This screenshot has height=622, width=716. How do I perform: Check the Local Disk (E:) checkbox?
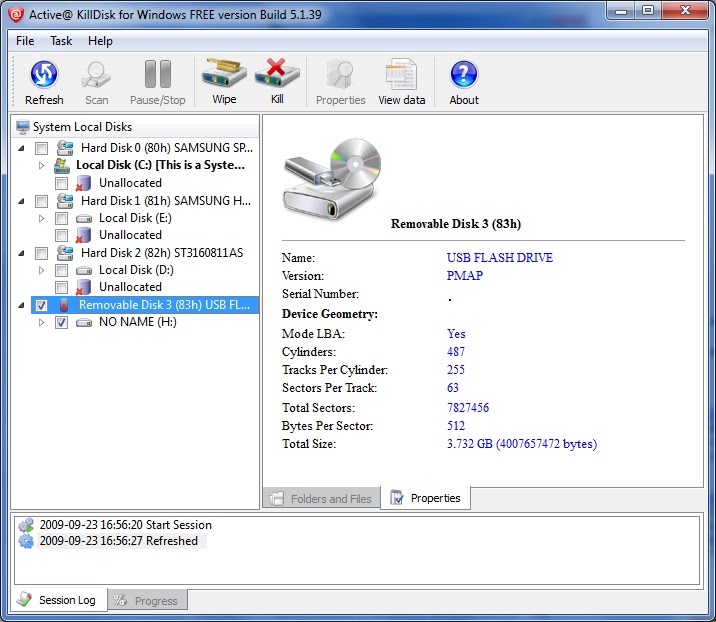coord(62,218)
